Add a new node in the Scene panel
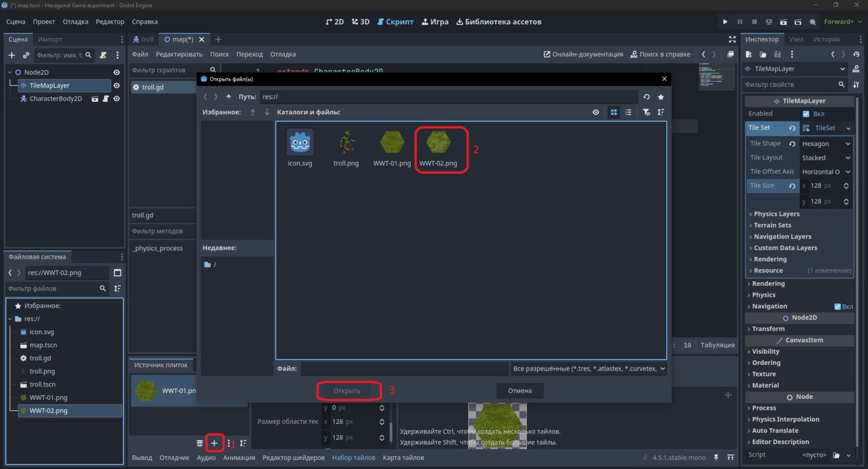The height and width of the screenshot is (469, 868). click(x=11, y=55)
